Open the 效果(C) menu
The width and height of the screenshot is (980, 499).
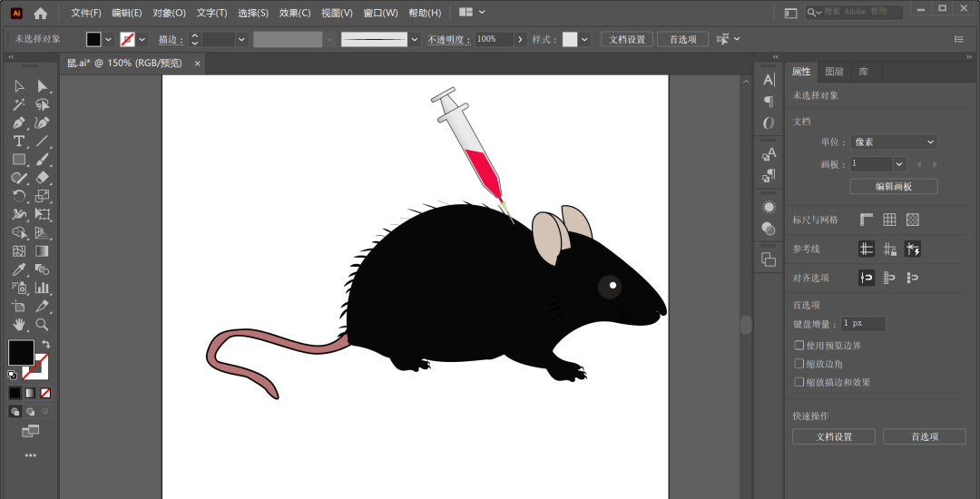click(295, 13)
